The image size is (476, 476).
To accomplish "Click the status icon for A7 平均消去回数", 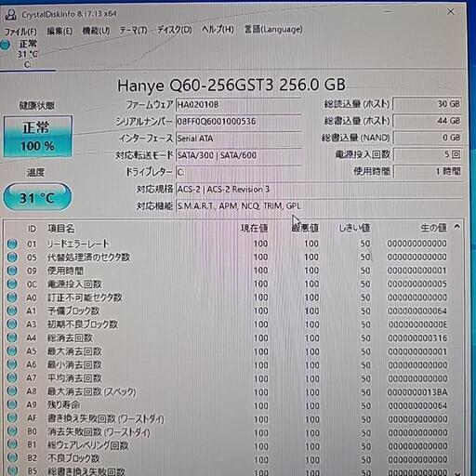I will click(12, 377).
